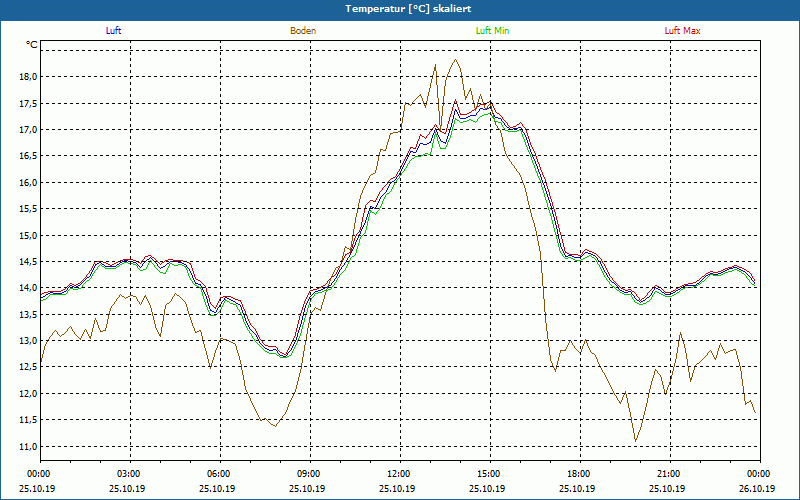Screen dimensions: 800x500
Task: Click the brown Boden legend label
Action: (x=303, y=31)
